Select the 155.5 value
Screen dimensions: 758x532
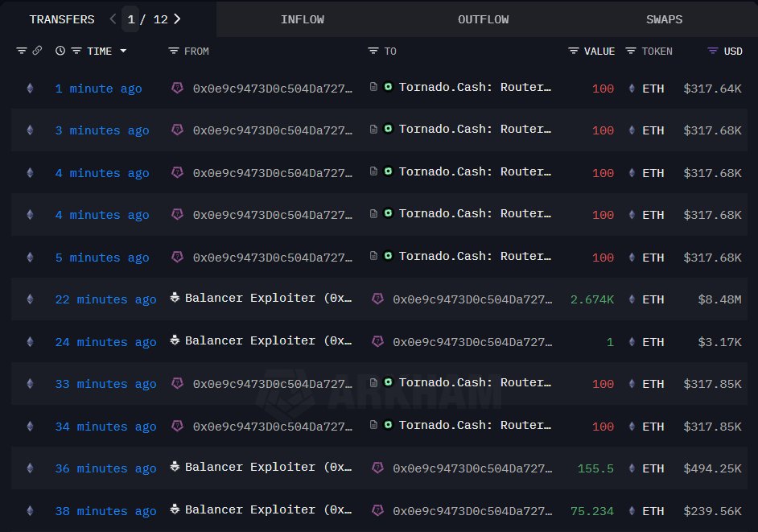595,468
